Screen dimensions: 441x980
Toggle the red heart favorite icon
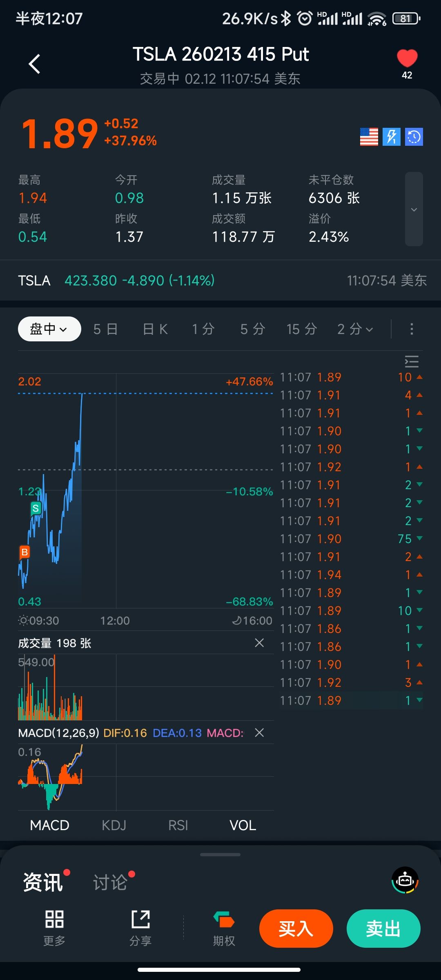(407, 59)
